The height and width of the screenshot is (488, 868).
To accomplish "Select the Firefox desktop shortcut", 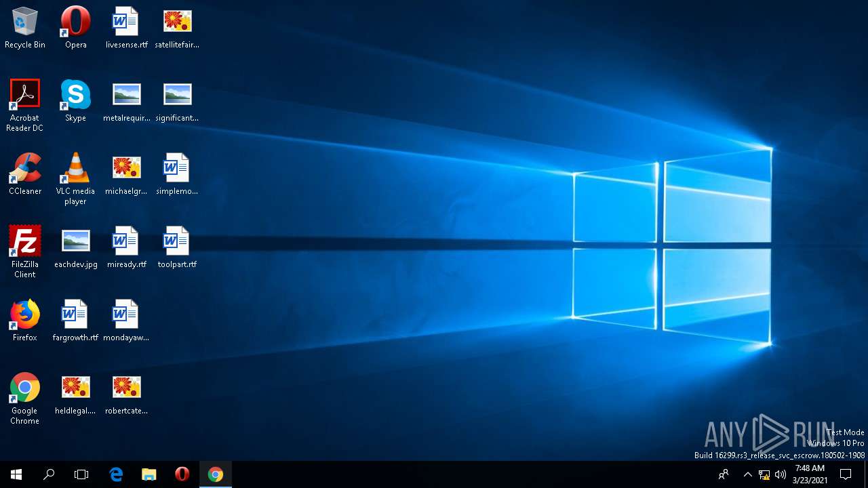I will [x=25, y=321].
